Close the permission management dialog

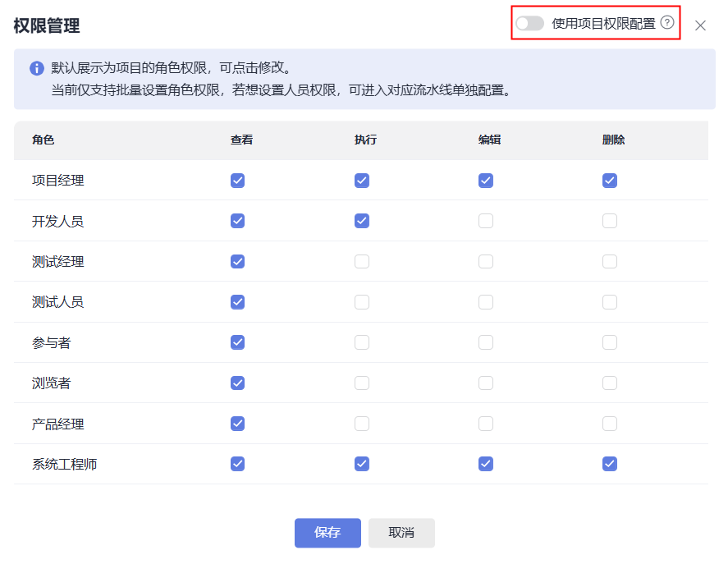tap(700, 25)
